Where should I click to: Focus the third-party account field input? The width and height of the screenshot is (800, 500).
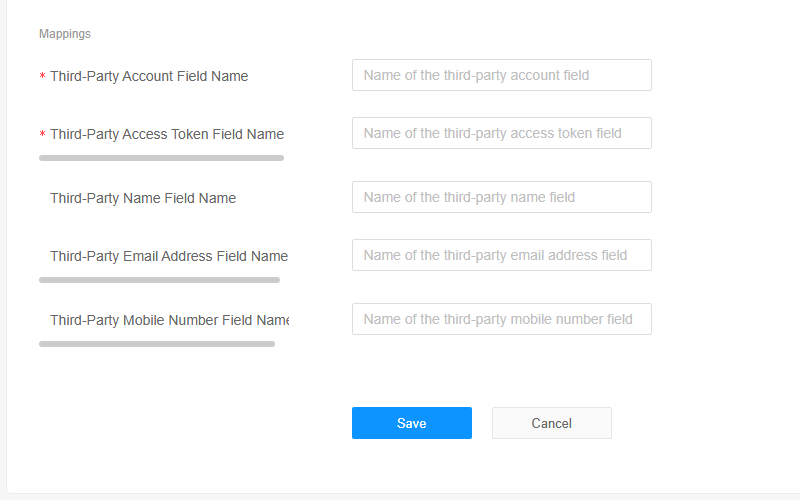502,75
